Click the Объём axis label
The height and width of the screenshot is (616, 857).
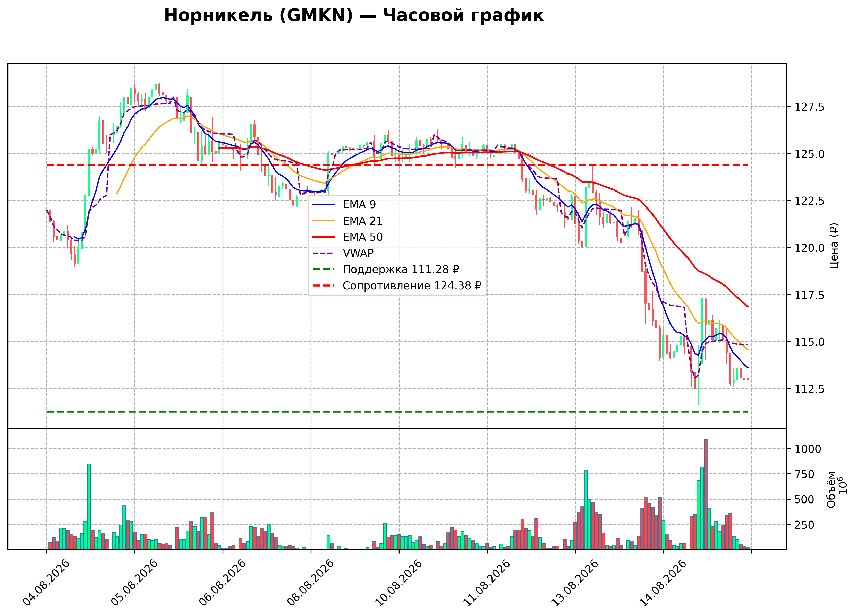(x=831, y=489)
